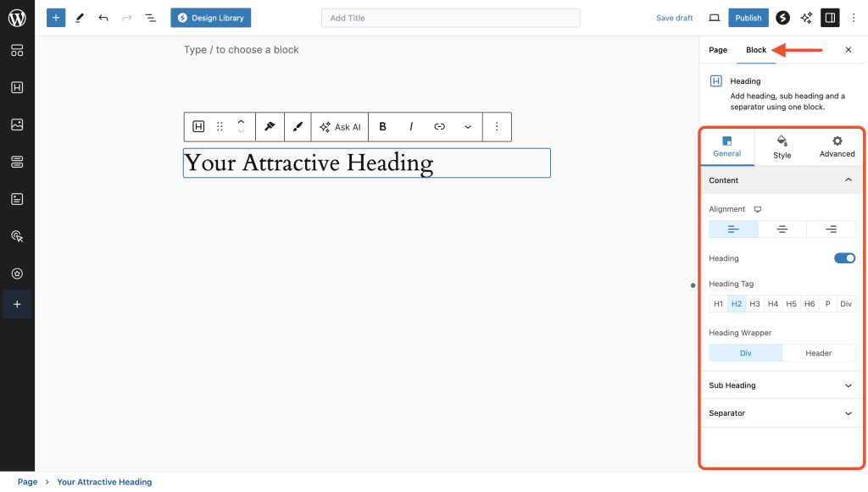
Task: Switch to the Style tab
Action: coord(782,146)
